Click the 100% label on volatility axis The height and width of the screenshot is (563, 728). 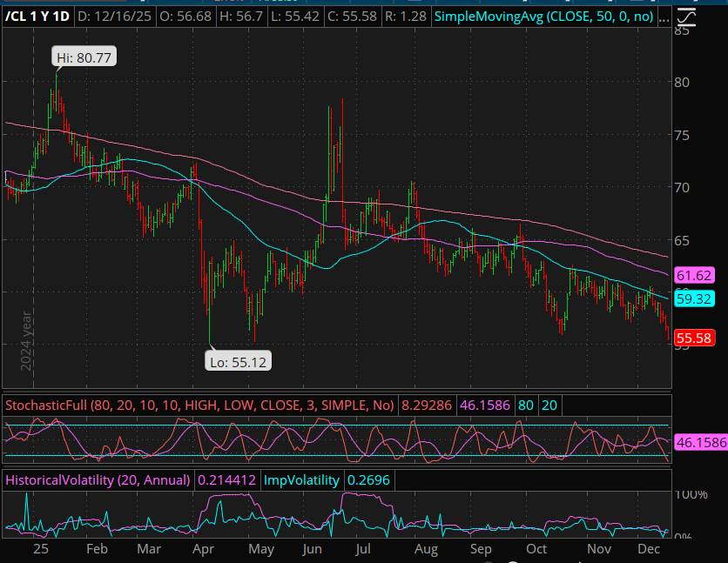pyautogui.click(x=691, y=494)
